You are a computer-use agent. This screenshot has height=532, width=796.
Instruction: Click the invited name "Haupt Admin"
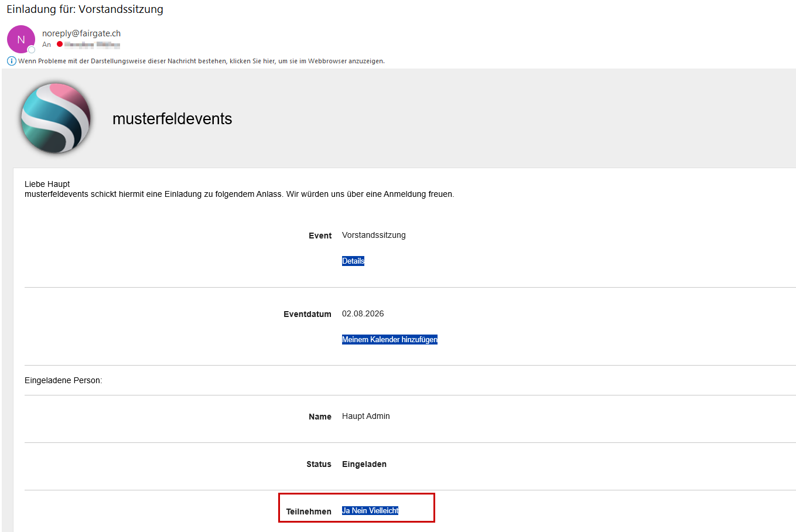[x=365, y=417]
